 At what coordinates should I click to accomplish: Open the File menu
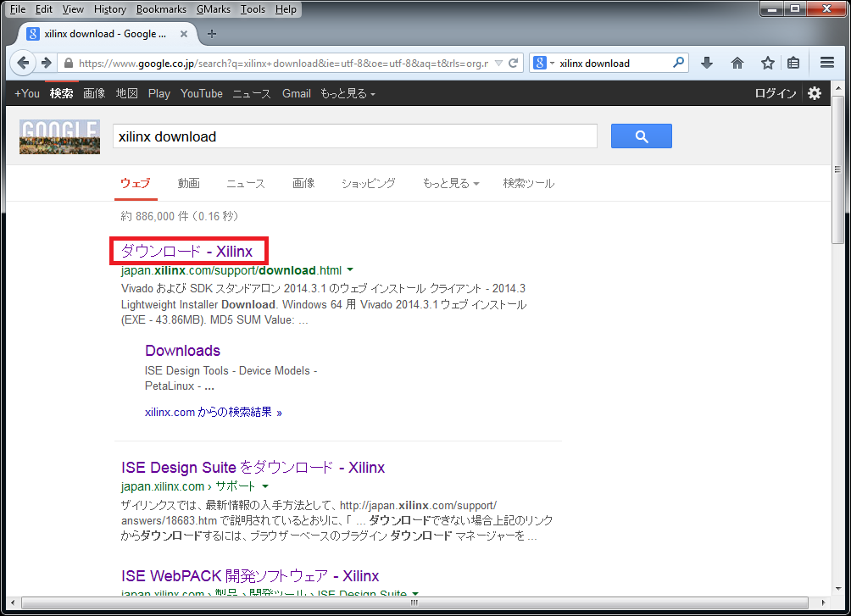tap(17, 9)
